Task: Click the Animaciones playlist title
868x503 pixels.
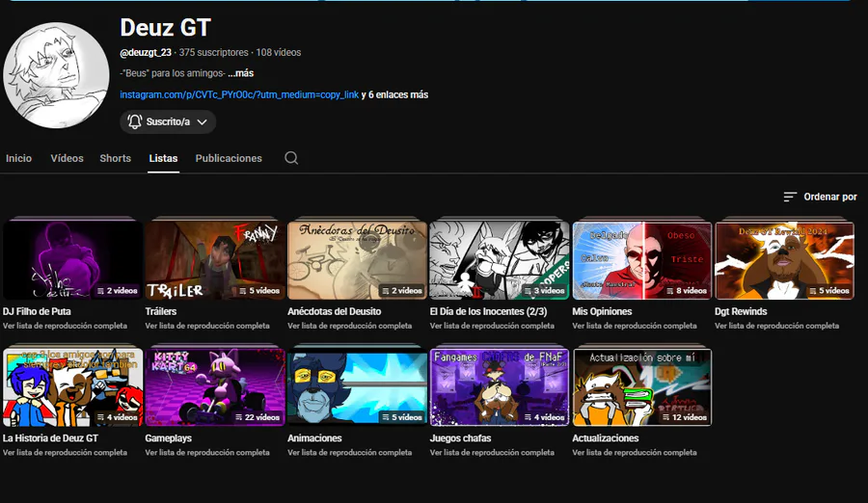Action: (314, 438)
